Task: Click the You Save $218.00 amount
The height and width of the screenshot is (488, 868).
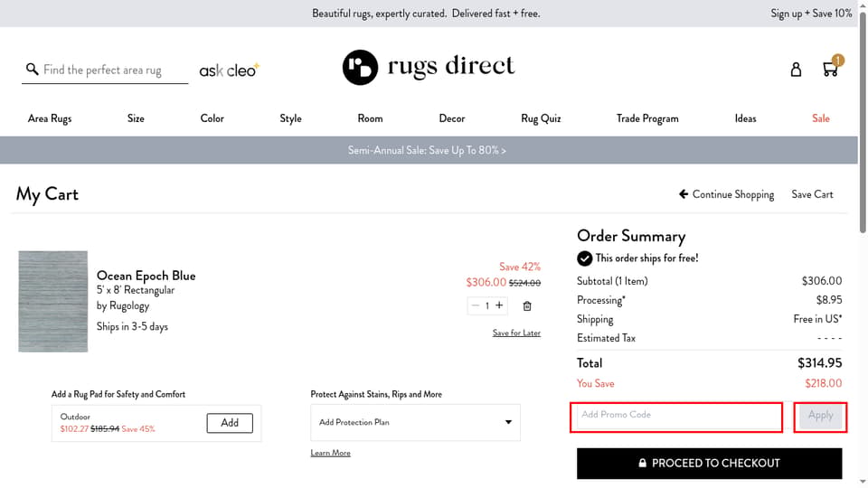Action: pyautogui.click(x=823, y=383)
